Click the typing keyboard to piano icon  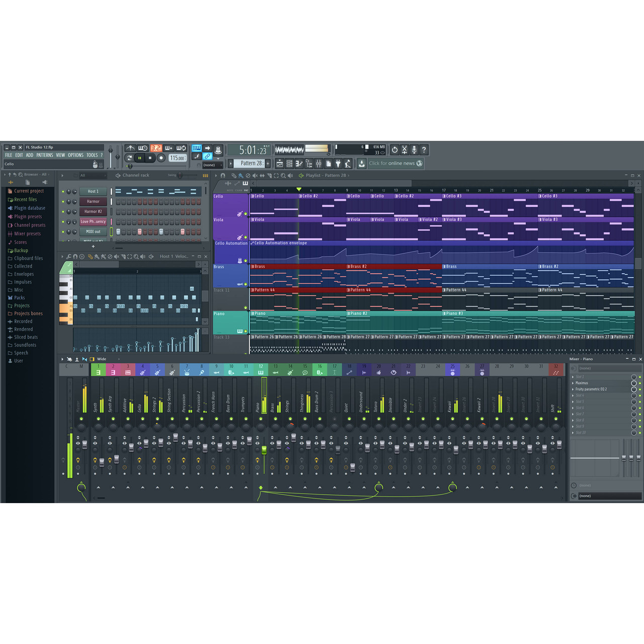coord(196,148)
